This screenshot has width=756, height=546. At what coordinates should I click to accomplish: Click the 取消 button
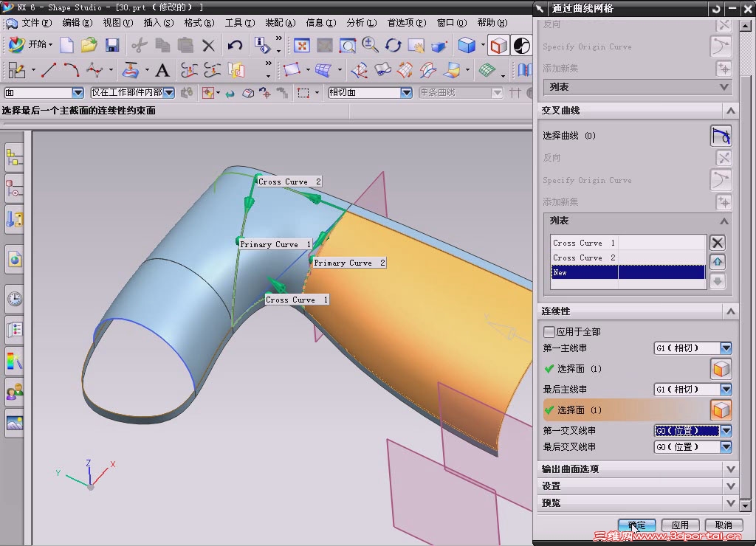click(724, 525)
